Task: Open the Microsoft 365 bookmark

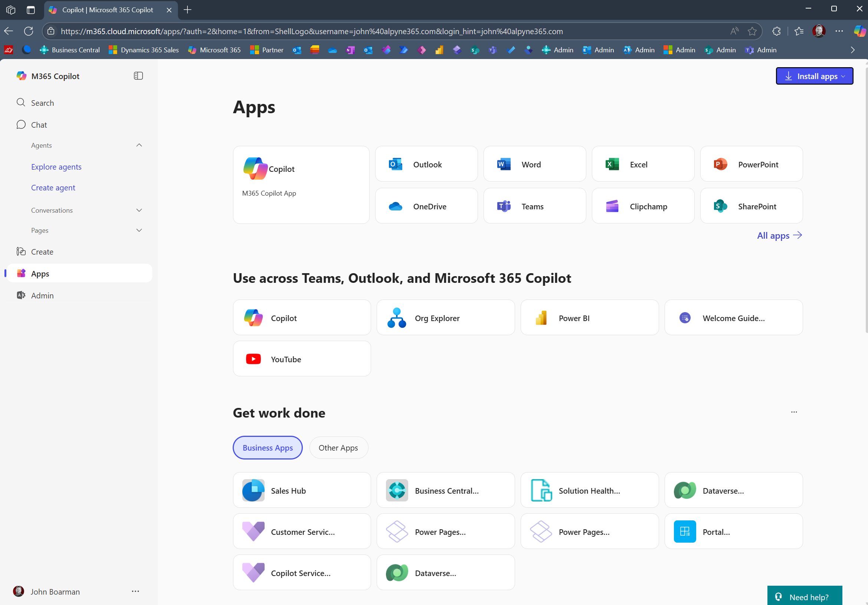Action: click(x=214, y=50)
